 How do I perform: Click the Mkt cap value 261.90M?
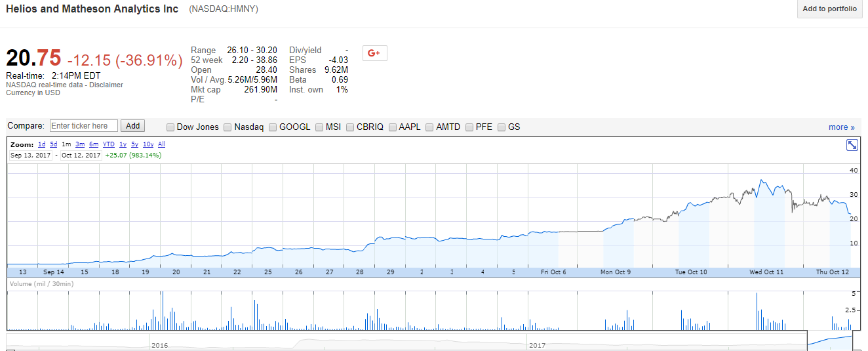260,90
